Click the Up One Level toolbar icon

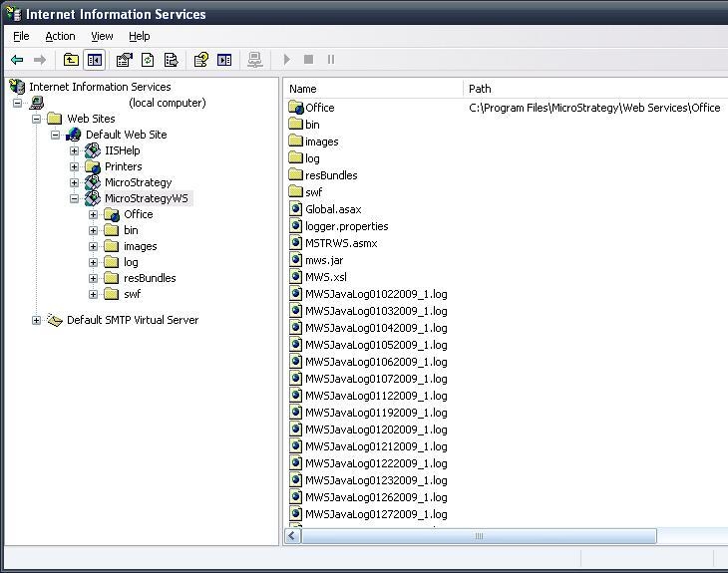(x=71, y=60)
